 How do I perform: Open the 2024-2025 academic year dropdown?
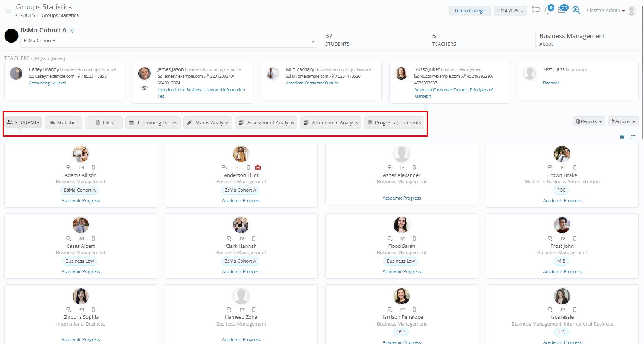point(510,11)
